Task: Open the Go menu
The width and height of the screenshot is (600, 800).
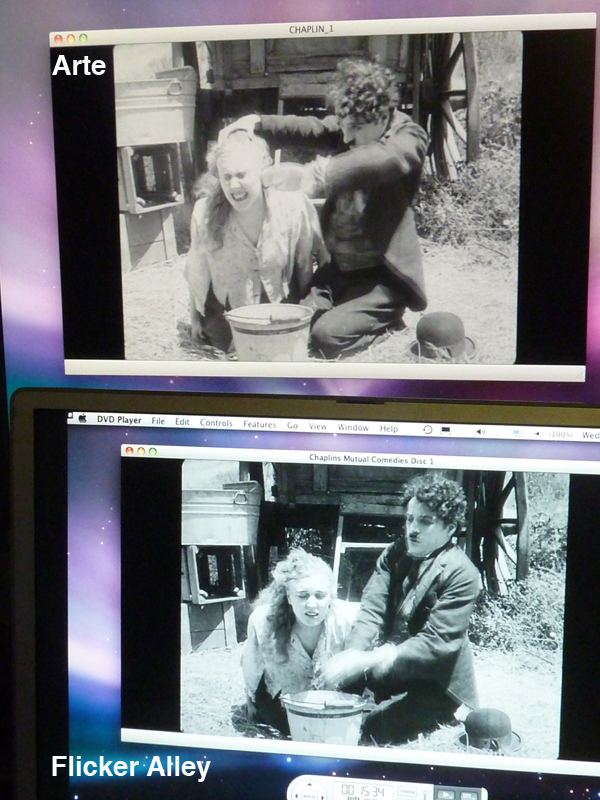Action: (x=292, y=425)
